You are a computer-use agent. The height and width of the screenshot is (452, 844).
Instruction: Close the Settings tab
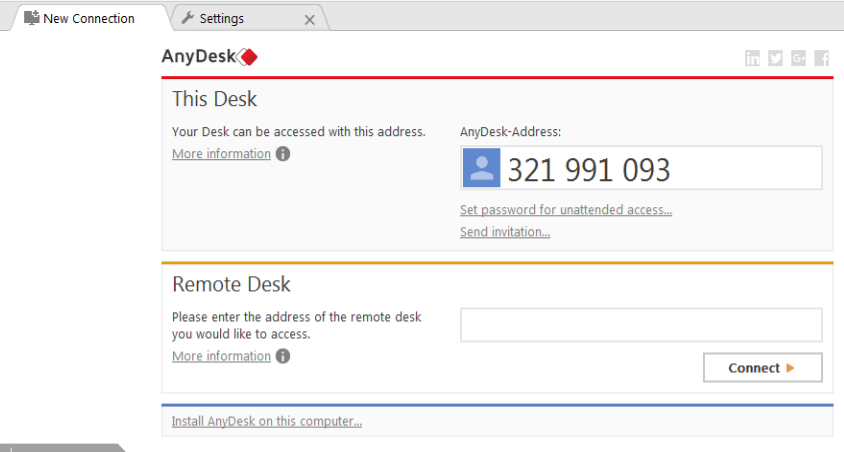pyautogui.click(x=310, y=20)
